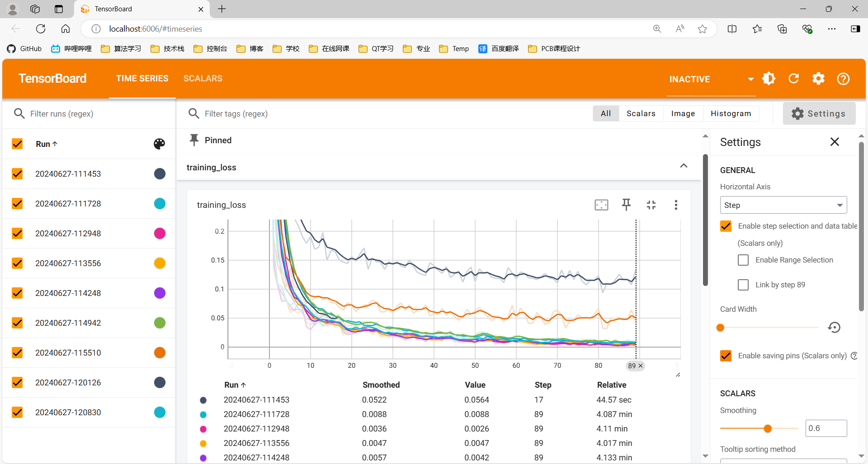868x464 pixels.
Task: Reload TensorBoard data icon
Action: point(794,79)
